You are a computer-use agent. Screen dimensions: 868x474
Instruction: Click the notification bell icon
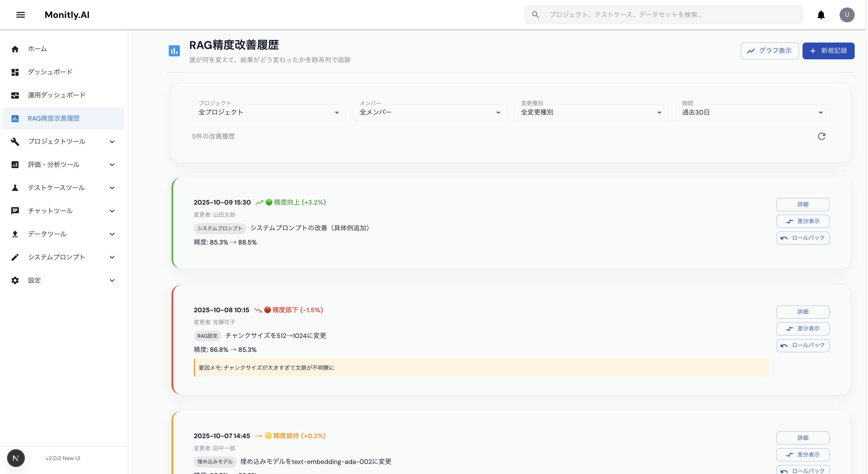pos(821,15)
